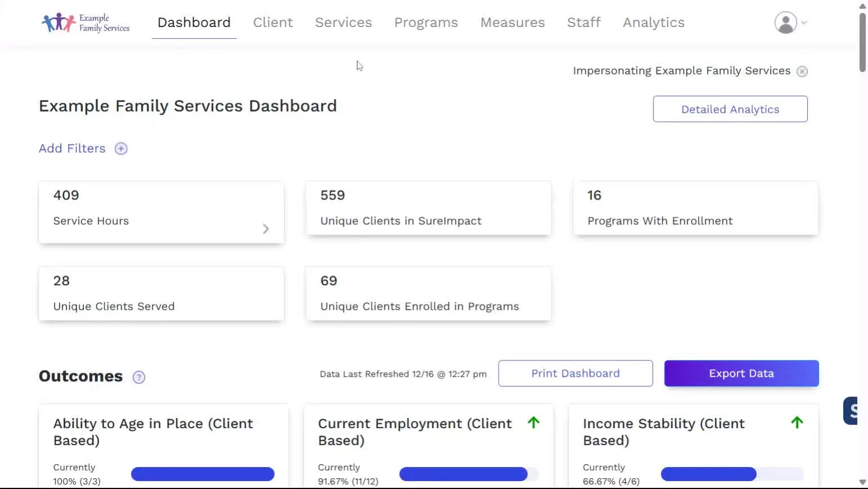868x489 pixels.
Task: Open the blue side widget tab
Action: 851,411
